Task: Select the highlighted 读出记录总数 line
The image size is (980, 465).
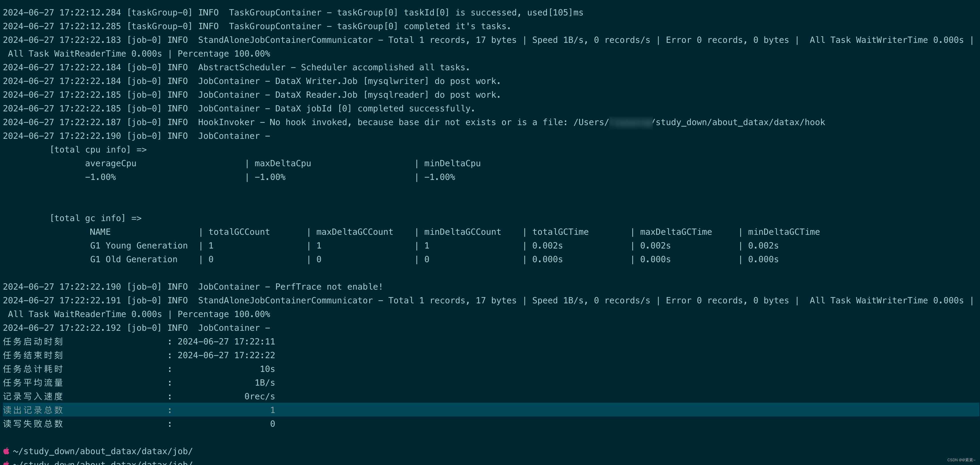Action: click(x=491, y=410)
